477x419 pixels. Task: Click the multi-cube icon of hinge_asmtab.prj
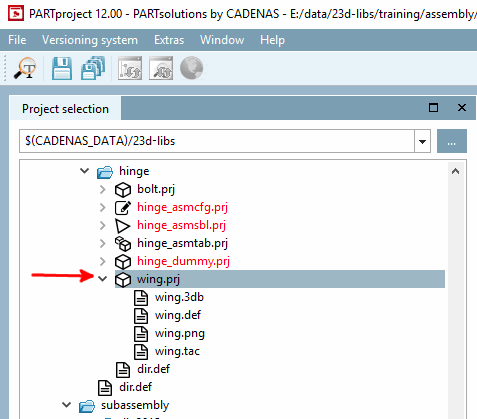[x=123, y=243]
